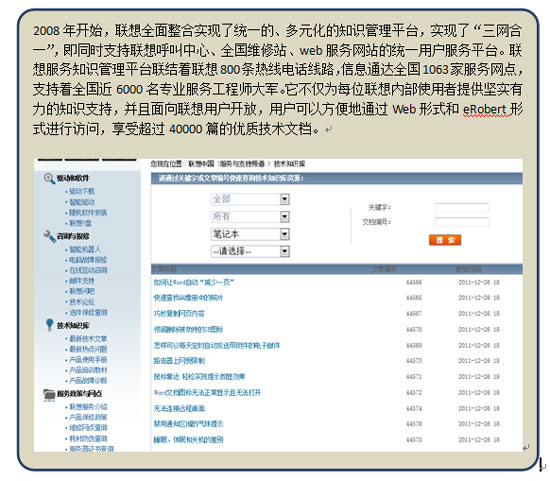Open article 禁用通知区域的气球提示
This screenshot has height=481, width=550.
[188, 424]
